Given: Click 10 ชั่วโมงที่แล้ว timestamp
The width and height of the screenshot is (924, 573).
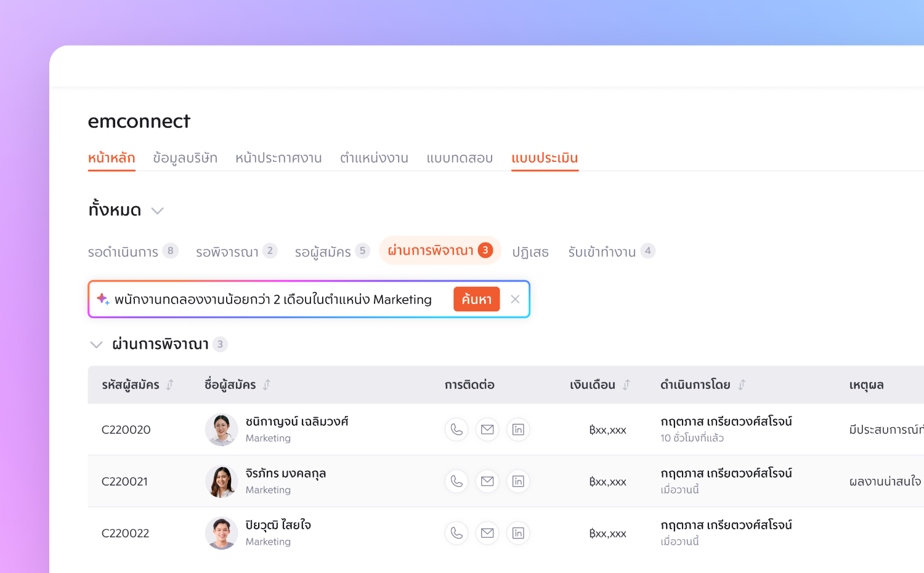Looking at the screenshot, I should pyautogui.click(x=692, y=438).
